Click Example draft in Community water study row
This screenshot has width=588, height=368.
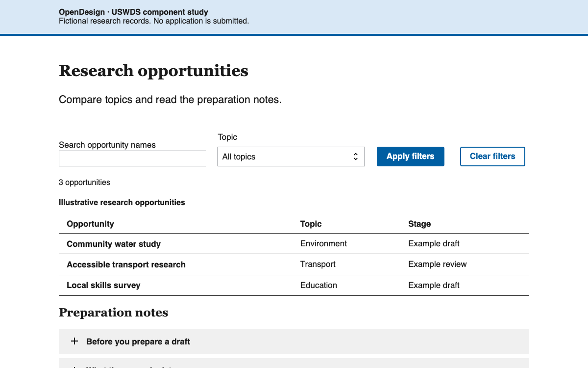tap(434, 243)
